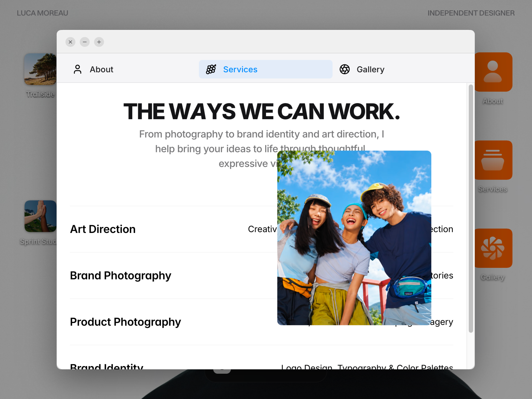Open the About tab
Image resolution: width=532 pixels, height=399 pixels.
pos(132,69)
